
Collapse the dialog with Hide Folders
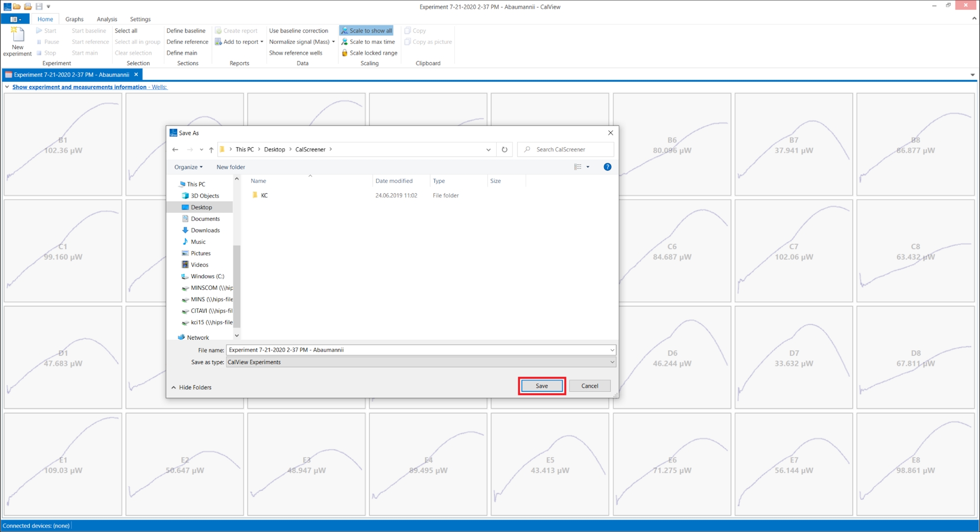(x=192, y=387)
